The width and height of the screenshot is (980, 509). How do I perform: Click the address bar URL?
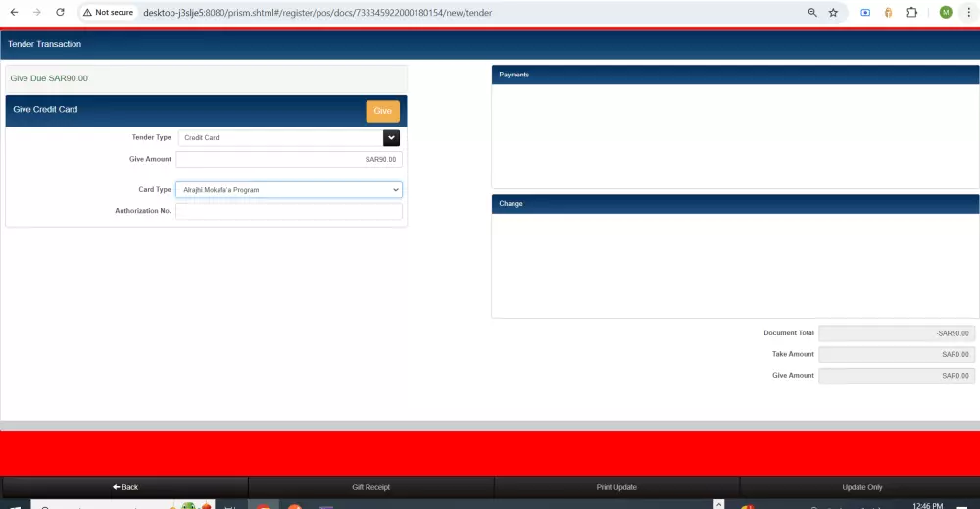point(318,13)
